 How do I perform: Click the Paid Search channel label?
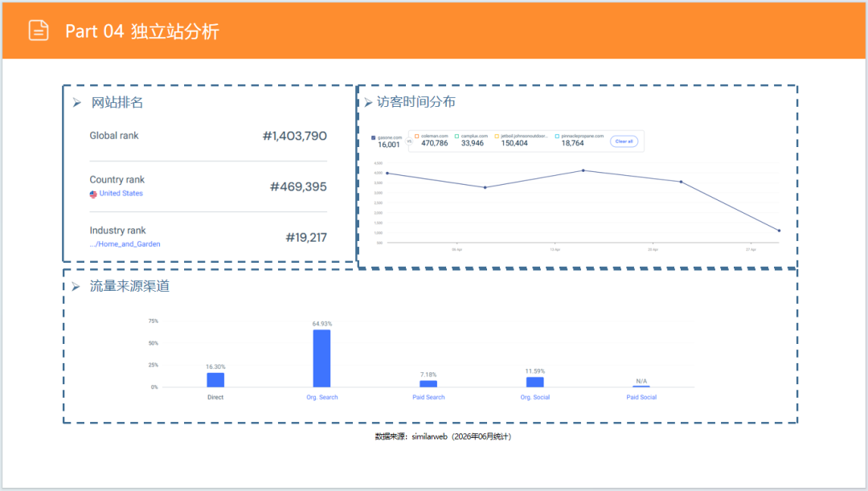pyautogui.click(x=428, y=397)
